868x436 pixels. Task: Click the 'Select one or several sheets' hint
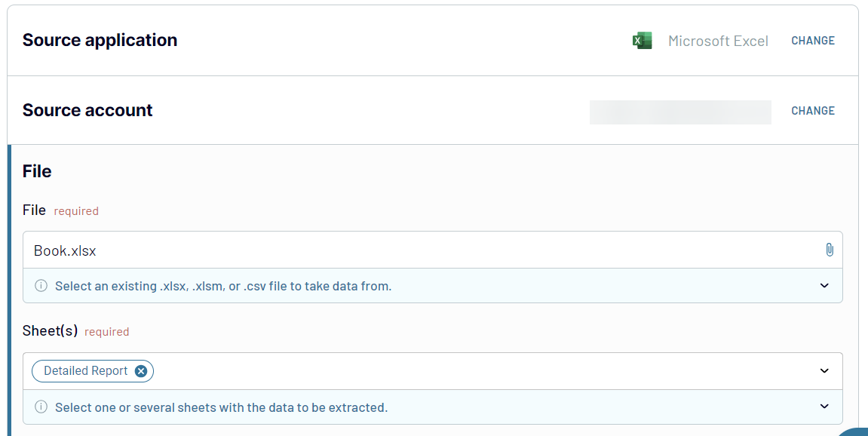point(221,407)
